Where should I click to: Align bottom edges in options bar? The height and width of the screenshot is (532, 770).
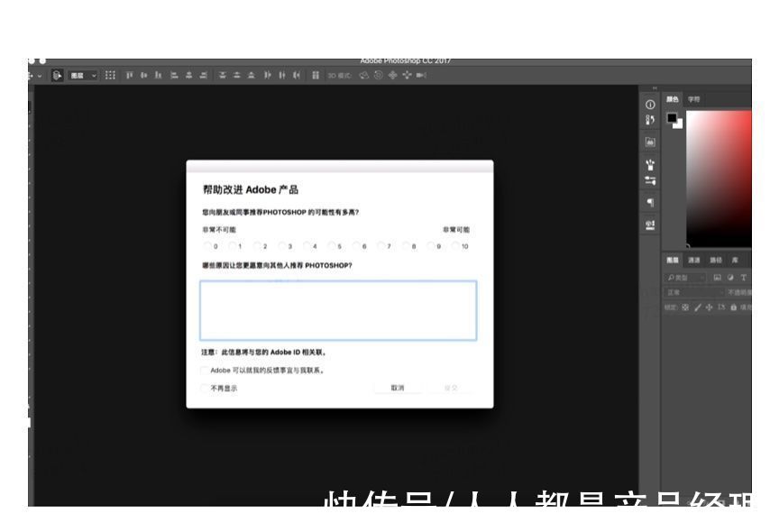coord(158,75)
